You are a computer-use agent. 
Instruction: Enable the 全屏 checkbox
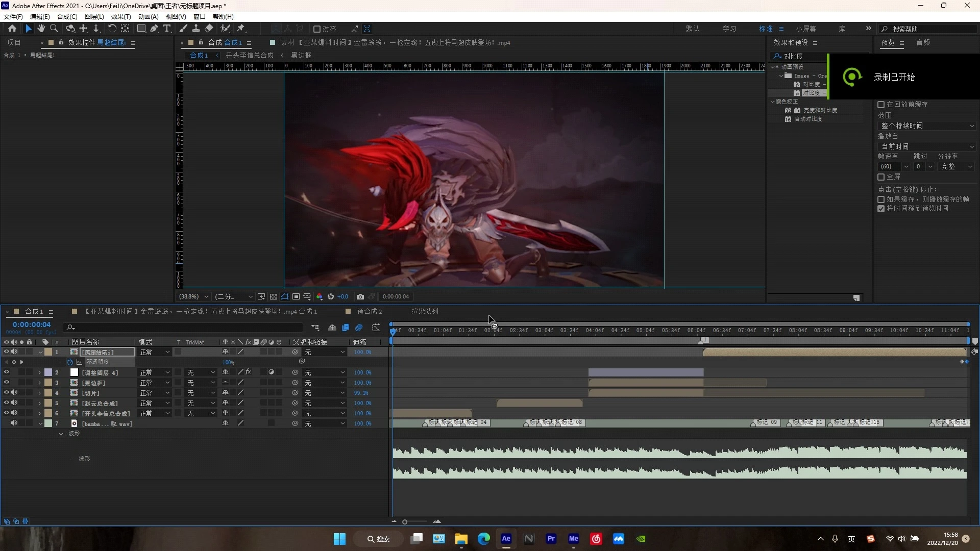pyautogui.click(x=881, y=177)
